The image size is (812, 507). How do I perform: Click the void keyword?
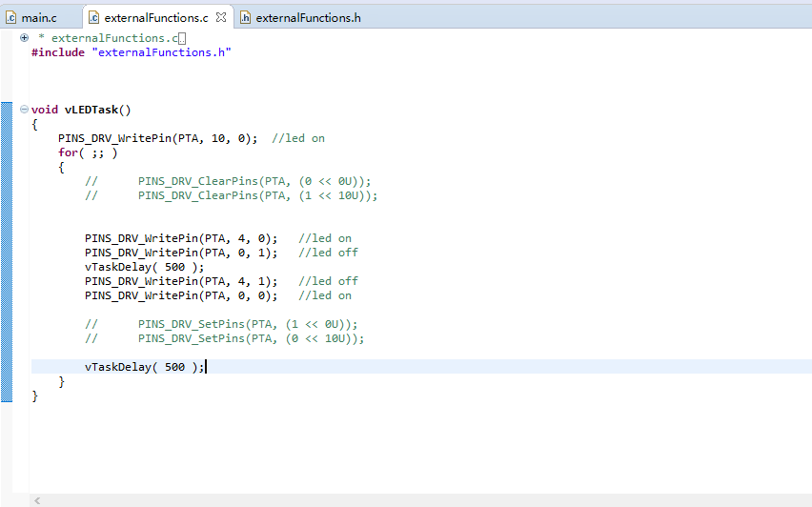click(45, 110)
